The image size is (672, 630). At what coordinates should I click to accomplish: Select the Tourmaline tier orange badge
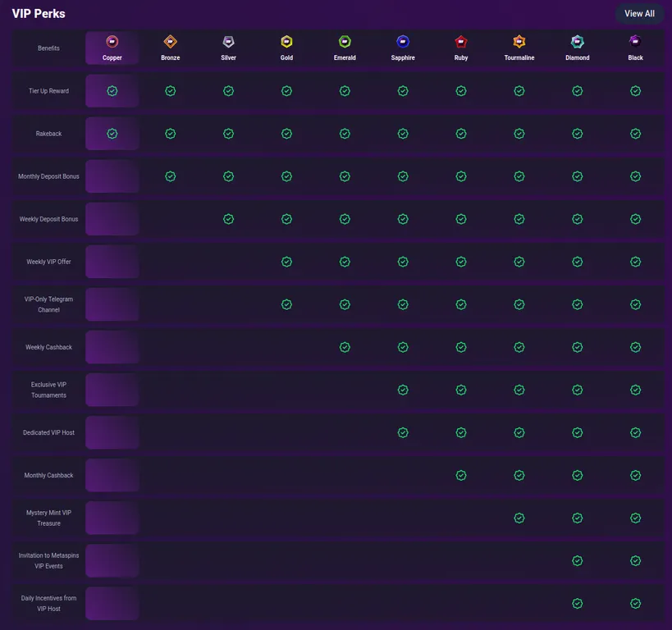coord(519,42)
